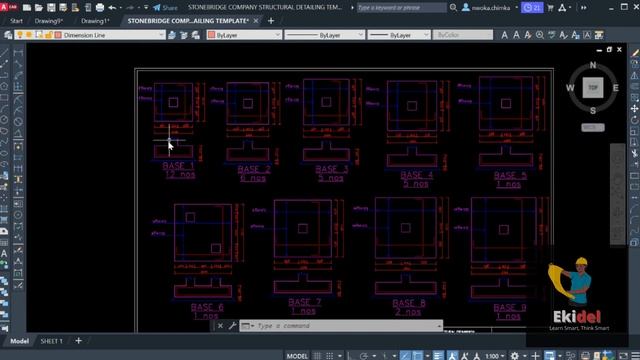The image size is (640, 360).
Task: Toggle the Dimension Line layer on/off lightbulb
Action: coord(20,35)
